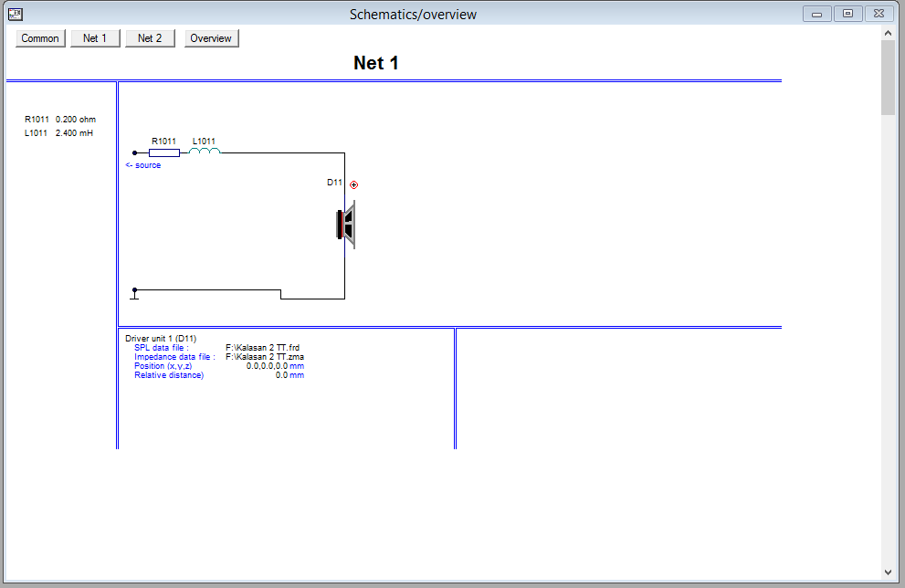
Task: Switch to Net 1 view
Action: coord(95,38)
